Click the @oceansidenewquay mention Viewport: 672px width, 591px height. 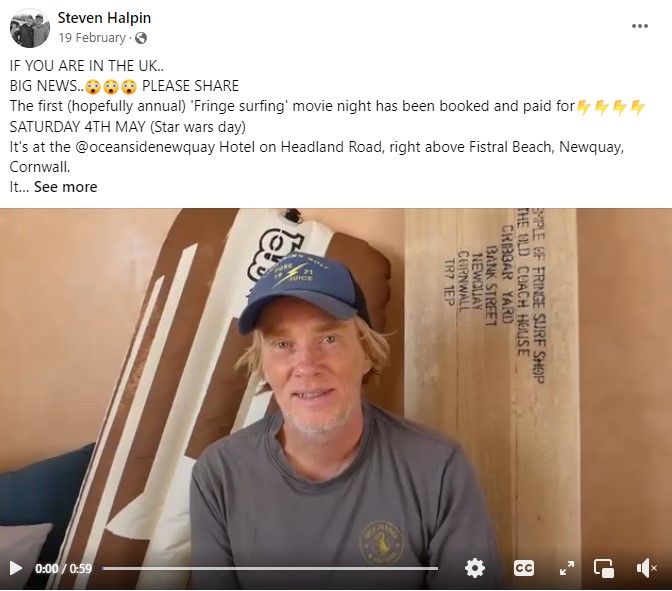click(x=145, y=147)
